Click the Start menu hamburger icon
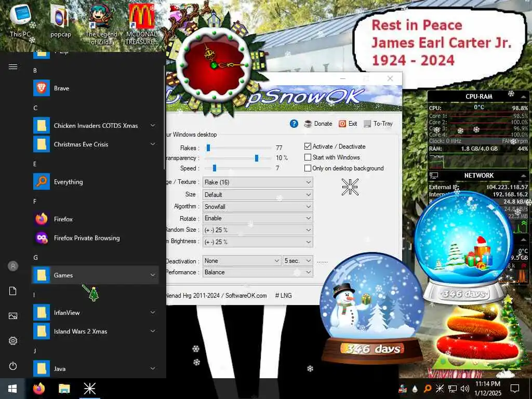532x399 pixels. 13,67
